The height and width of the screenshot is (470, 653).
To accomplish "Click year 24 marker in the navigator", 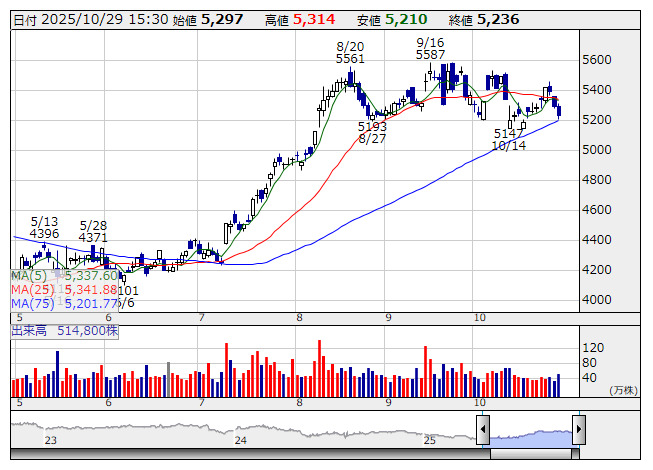I will pyautogui.click(x=241, y=440).
